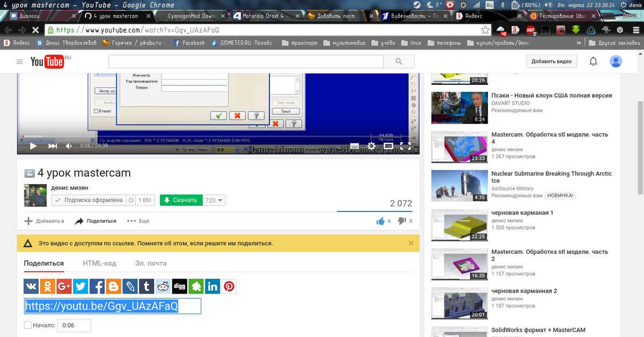The height and width of the screenshot is (337, 644).
Task: Expand Ещё more actions
Action: point(138,221)
